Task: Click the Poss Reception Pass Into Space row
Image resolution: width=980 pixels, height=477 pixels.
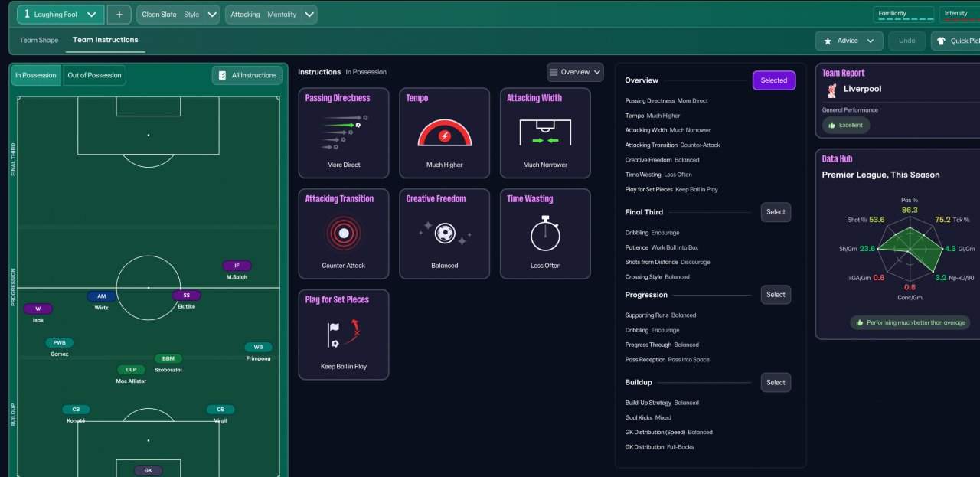Action: (668, 360)
